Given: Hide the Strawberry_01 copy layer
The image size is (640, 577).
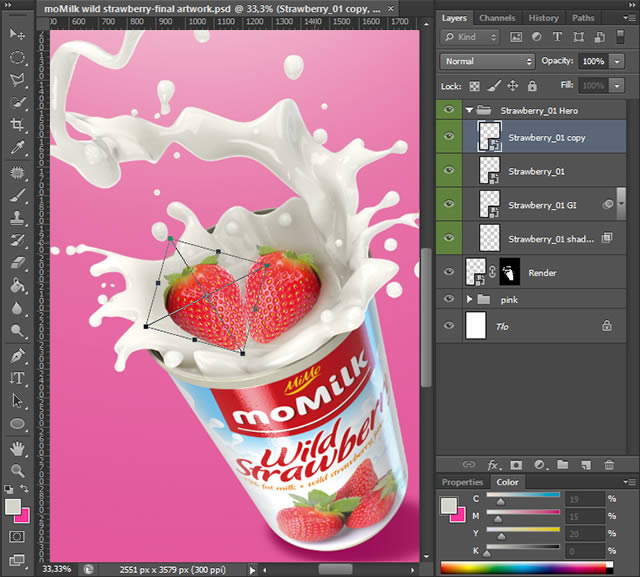Looking at the screenshot, I should pos(449,136).
